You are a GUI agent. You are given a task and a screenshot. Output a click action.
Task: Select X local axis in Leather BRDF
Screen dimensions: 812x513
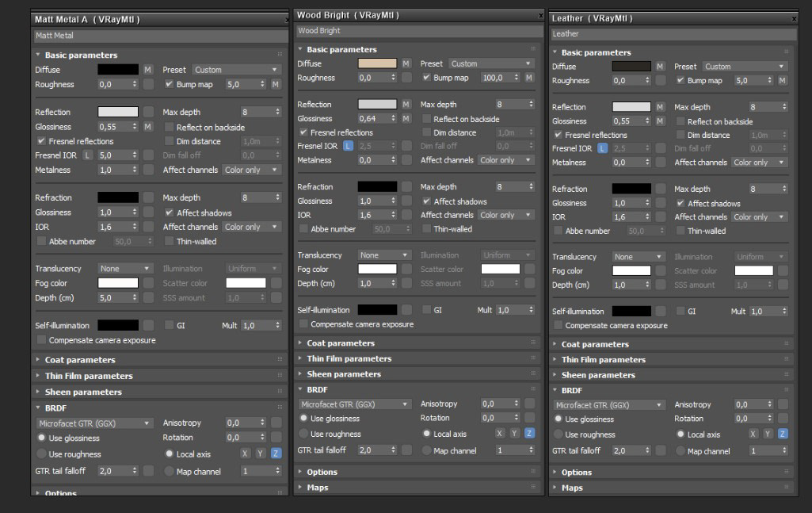tap(753, 434)
